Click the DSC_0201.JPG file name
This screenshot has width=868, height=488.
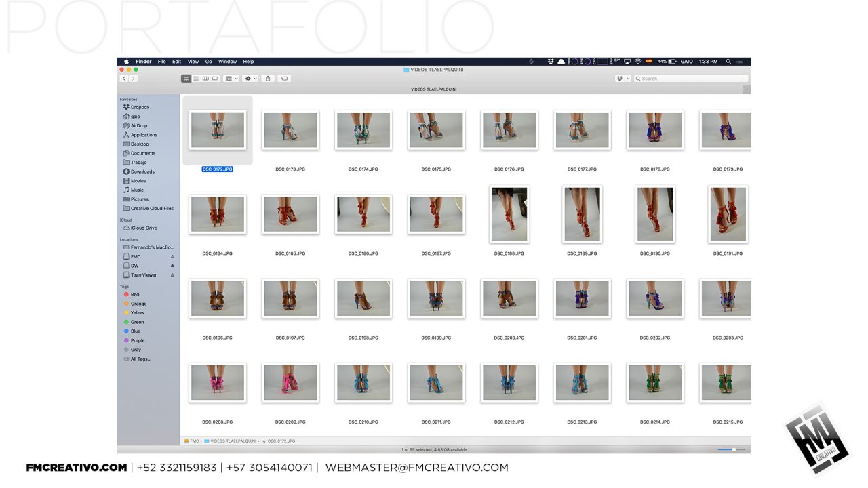(x=582, y=338)
